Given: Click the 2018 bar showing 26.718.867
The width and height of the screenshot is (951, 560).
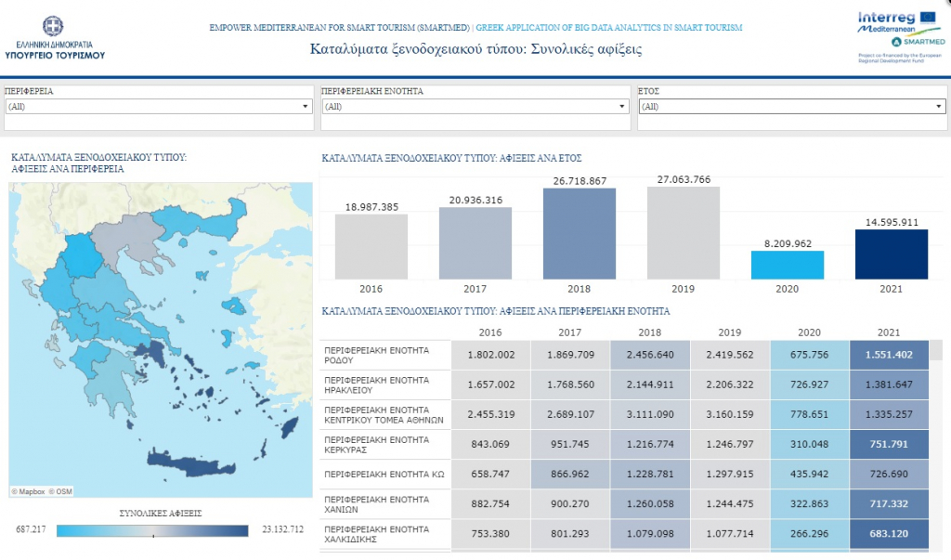Looking at the screenshot, I should click(579, 233).
